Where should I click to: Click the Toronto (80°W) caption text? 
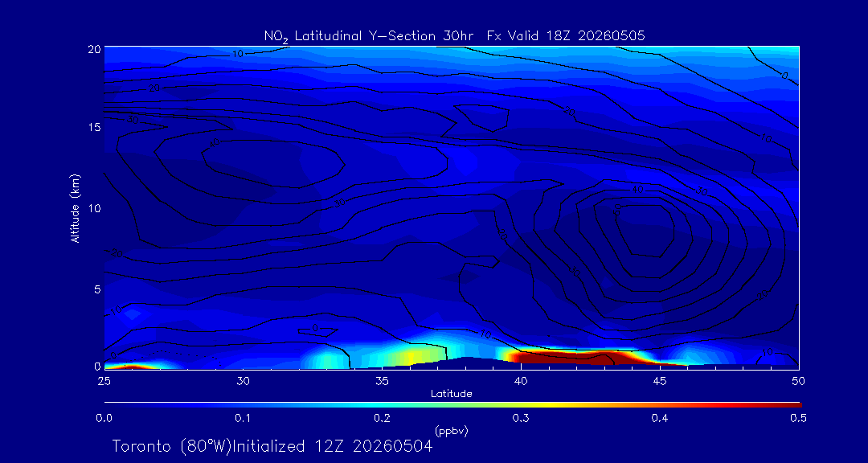click(x=171, y=446)
